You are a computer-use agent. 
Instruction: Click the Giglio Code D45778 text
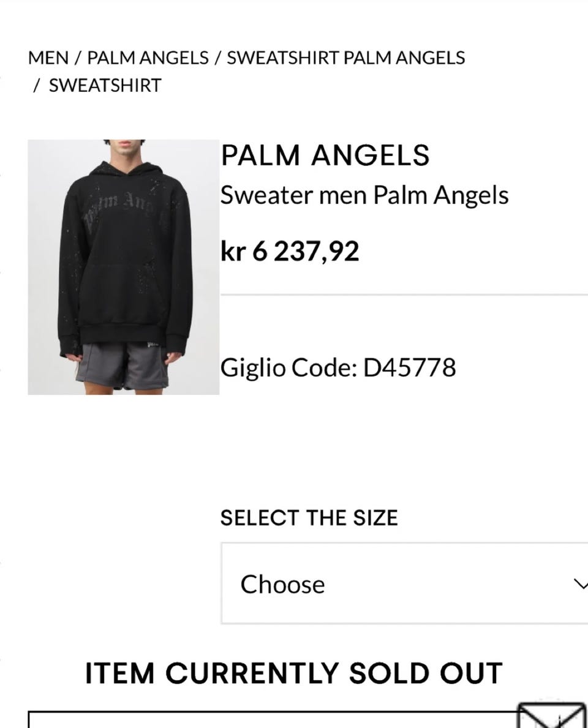pos(338,368)
